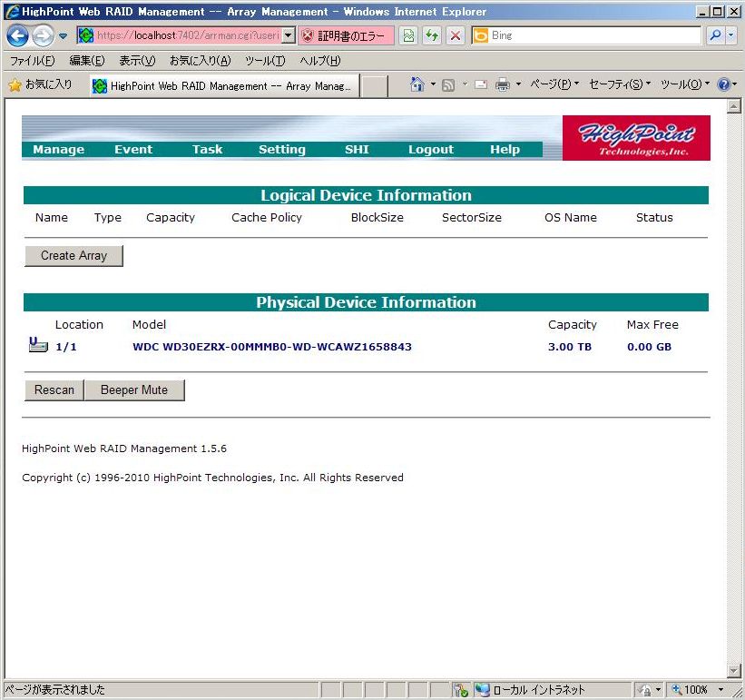Open the ファイル(F) menu

pos(33,61)
